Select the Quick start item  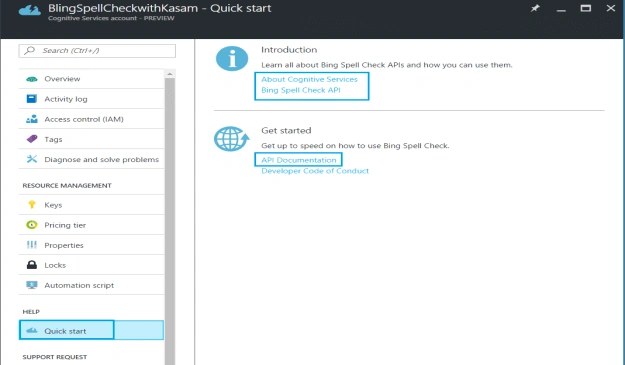point(91,330)
